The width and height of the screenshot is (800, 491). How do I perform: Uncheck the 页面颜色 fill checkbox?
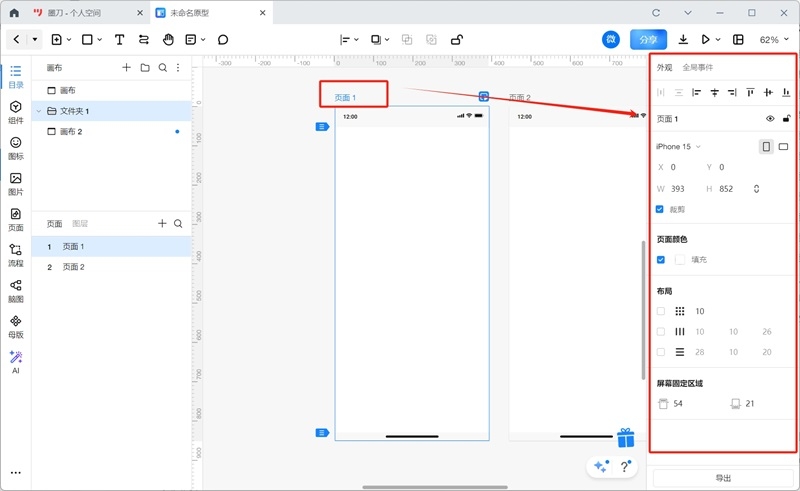(x=661, y=259)
